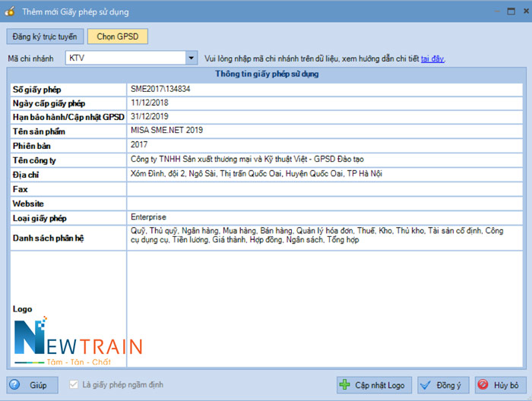
Task: Toggle Là giấy phép ngầm định checkbox
Action: pos(73,384)
